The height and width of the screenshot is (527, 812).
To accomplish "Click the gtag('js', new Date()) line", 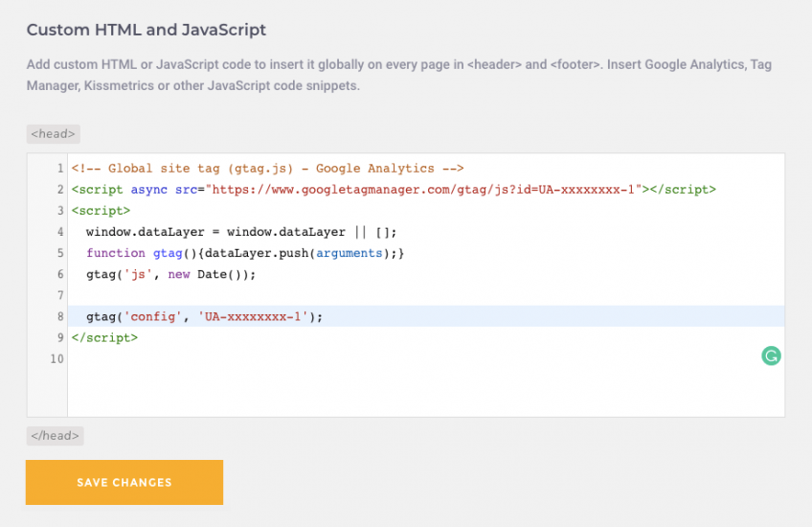I will tap(170, 274).
